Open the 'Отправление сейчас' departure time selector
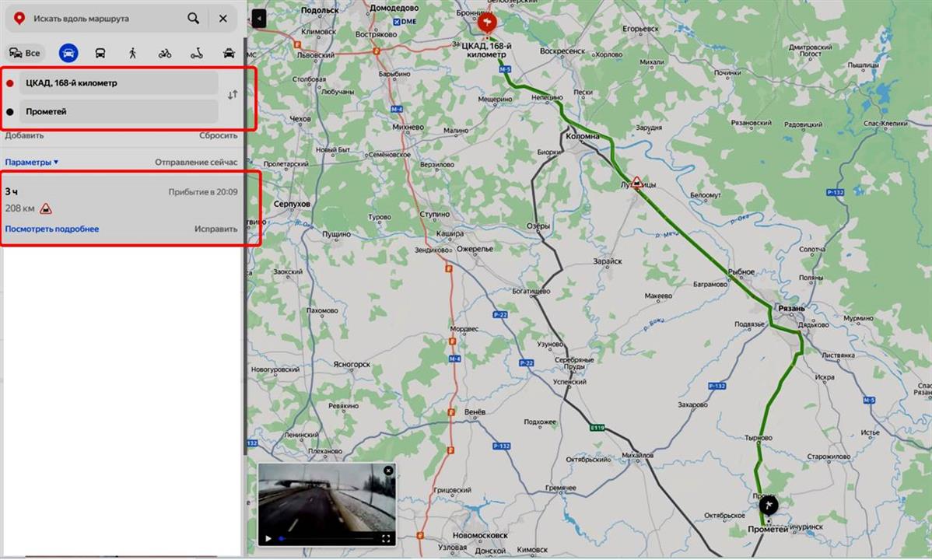This screenshot has height=560, width=932. (195, 162)
